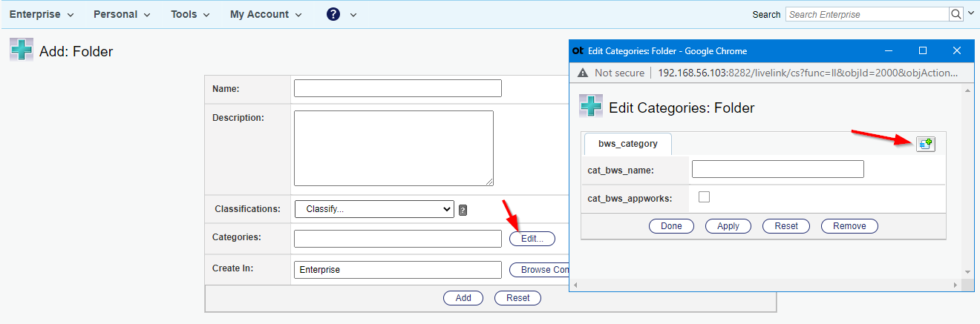Maximize the Edit Categories popup window
The width and height of the screenshot is (980, 324).
coord(923,50)
